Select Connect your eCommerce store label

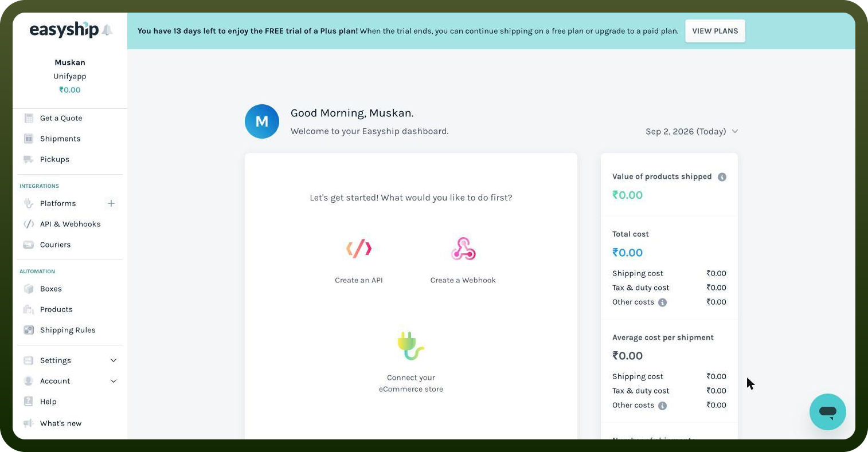[x=411, y=383]
